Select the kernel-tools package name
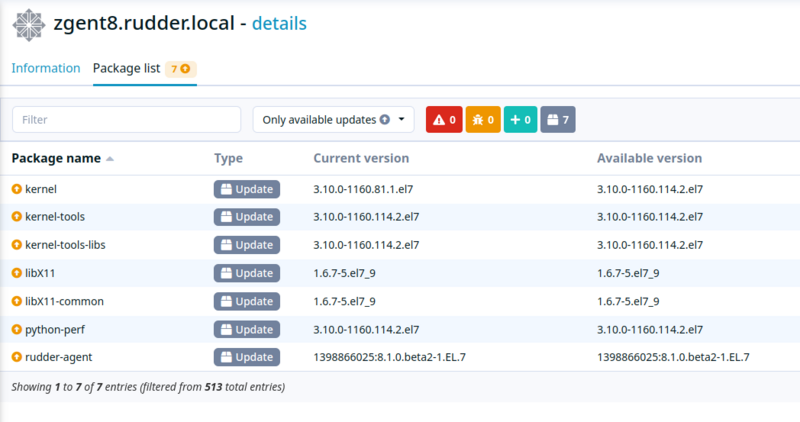Image resolution: width=800 pixels, height=422 pixels. pyautogui.click(x=55, y=216)
